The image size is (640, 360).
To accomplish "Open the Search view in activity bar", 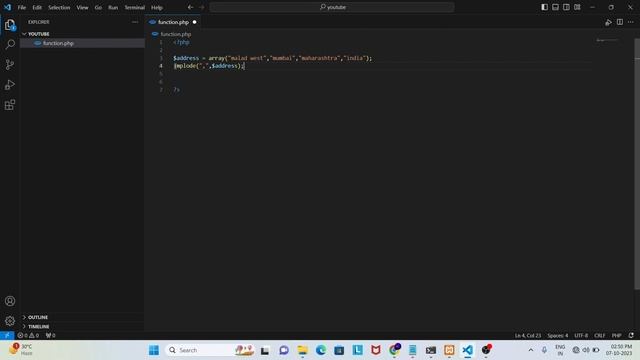I will [x=10, y=44].
